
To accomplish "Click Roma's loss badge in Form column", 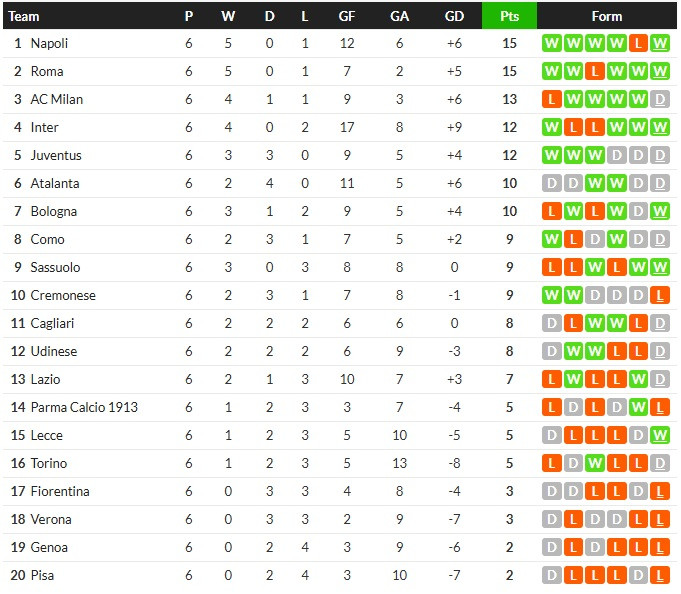I will tap(594, 72).
